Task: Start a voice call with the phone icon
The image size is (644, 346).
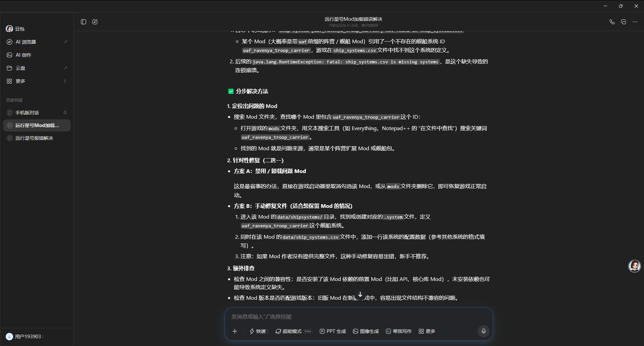Action: (x=612, y=22)
